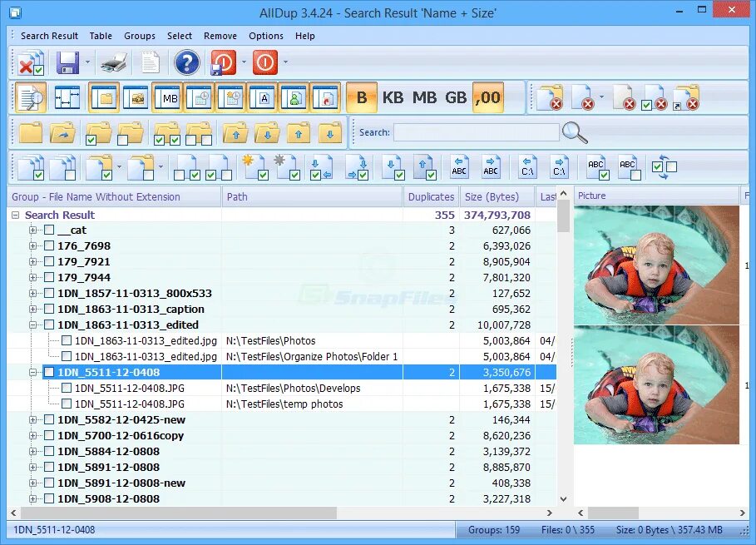756x545 pixels.
Task: Sort by the Duplicates column header
Action: [431, 196]
